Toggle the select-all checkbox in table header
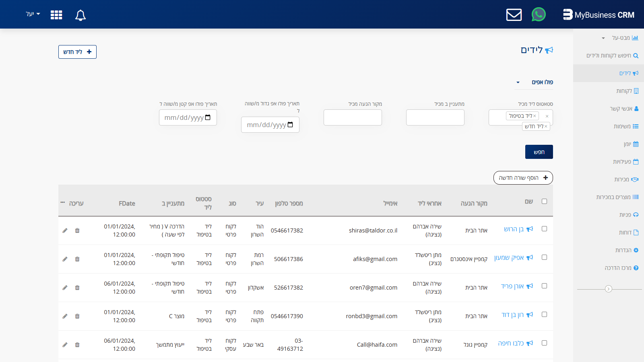 pos(545,201)
